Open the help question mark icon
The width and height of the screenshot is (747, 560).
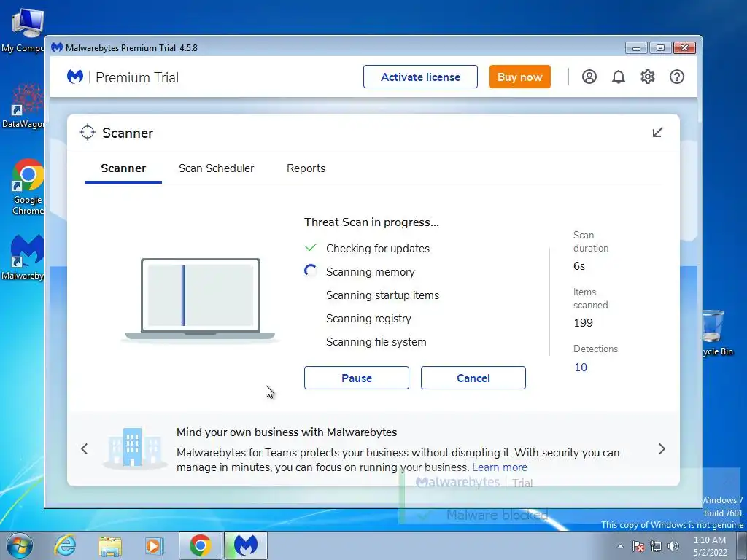tap(676, 77)
